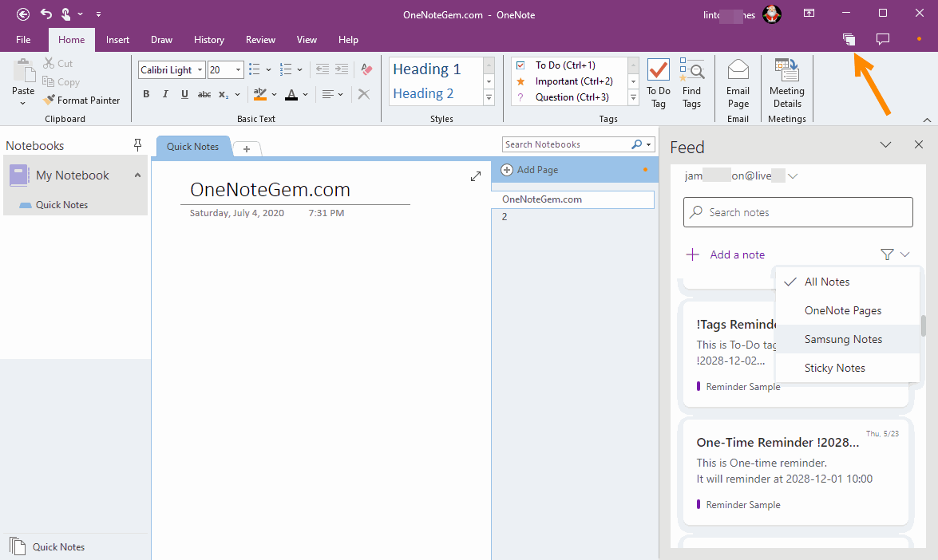This screenshot has height=560, width=938.
Task: Toggle Subscript formatting
Action: [x=224, y=94]
